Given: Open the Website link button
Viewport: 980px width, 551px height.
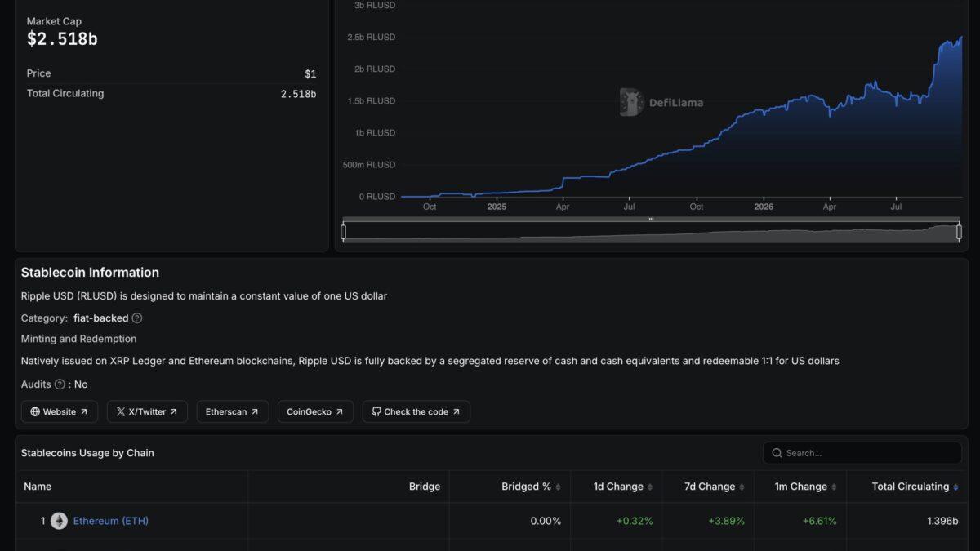Looking at the screenshot, I should click(60, 411).
